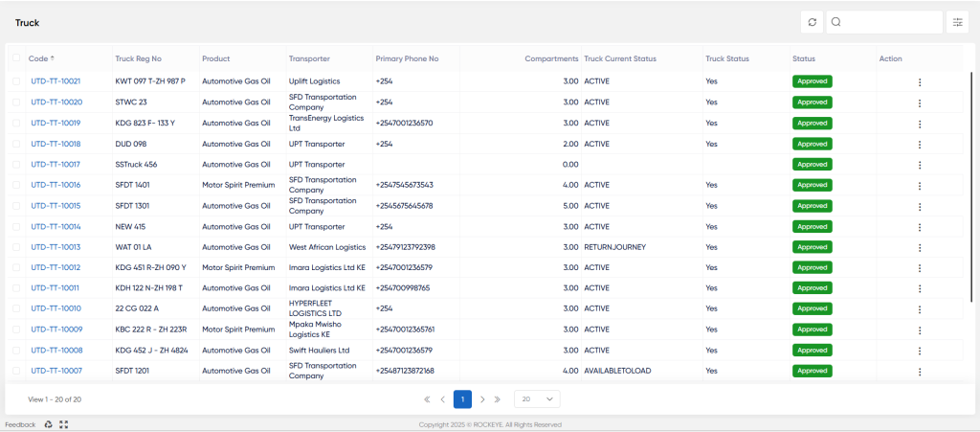This screenshot has height=432, width=980.
Task: Open the filter settings icon
Action: click(957, 22)
